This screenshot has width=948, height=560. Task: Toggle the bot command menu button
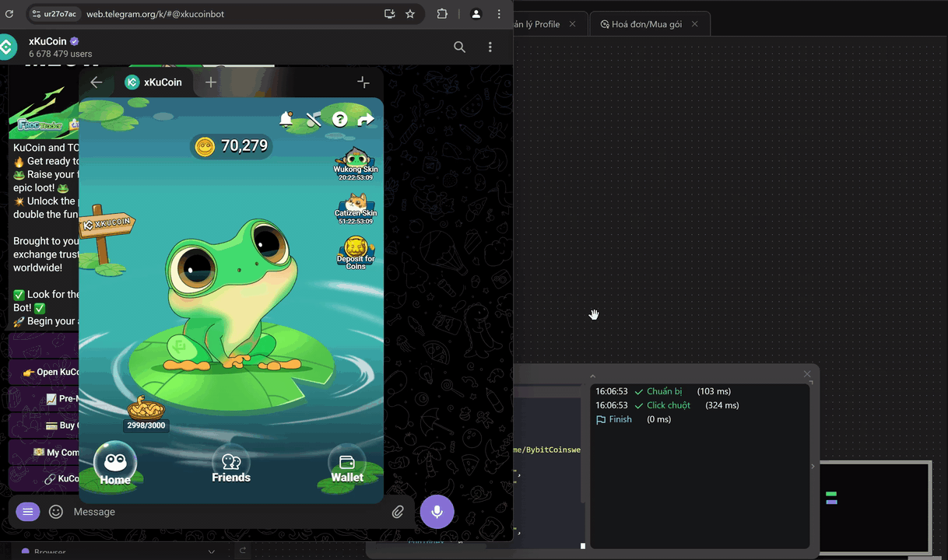pos(28,512)
